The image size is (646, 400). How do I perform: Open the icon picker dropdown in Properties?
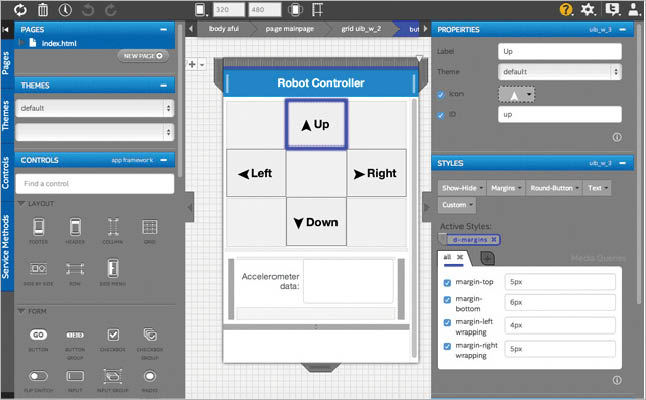point(517,95)
